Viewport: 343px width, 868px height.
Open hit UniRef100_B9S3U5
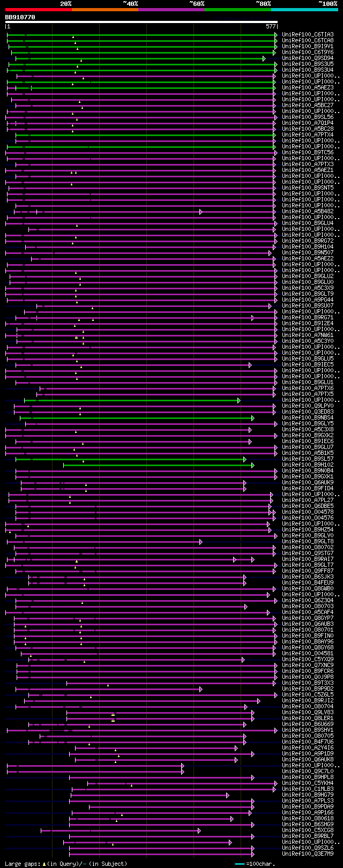[x=308, y=64]
